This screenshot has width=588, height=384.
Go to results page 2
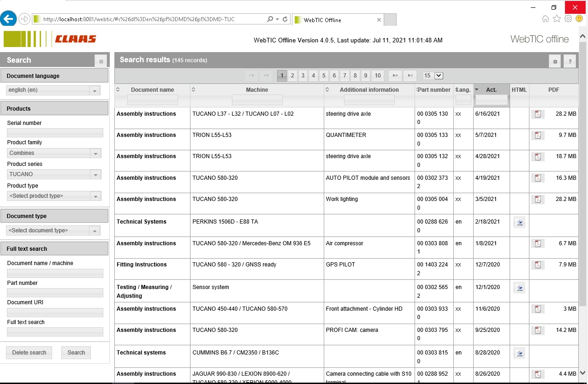click(292, 76)
